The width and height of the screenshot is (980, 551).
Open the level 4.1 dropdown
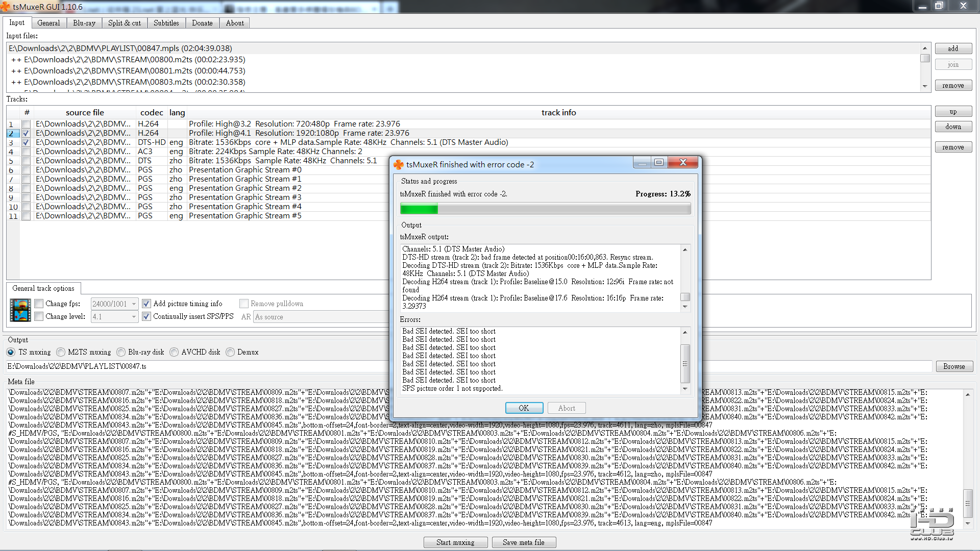114,317
